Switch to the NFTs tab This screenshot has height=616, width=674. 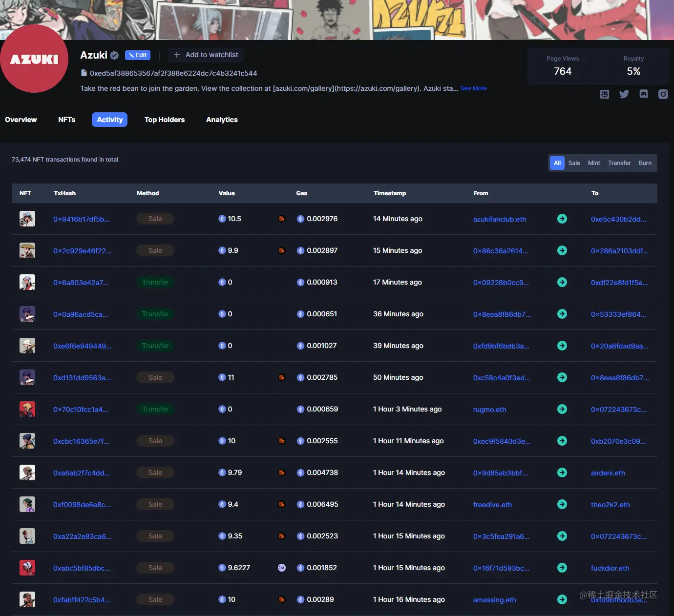67,120
